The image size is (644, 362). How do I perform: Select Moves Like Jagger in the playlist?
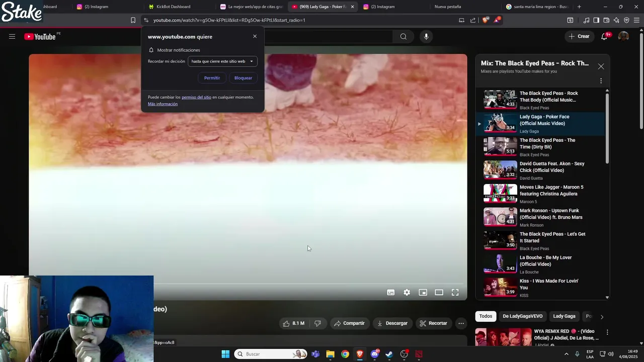point(540,194)
